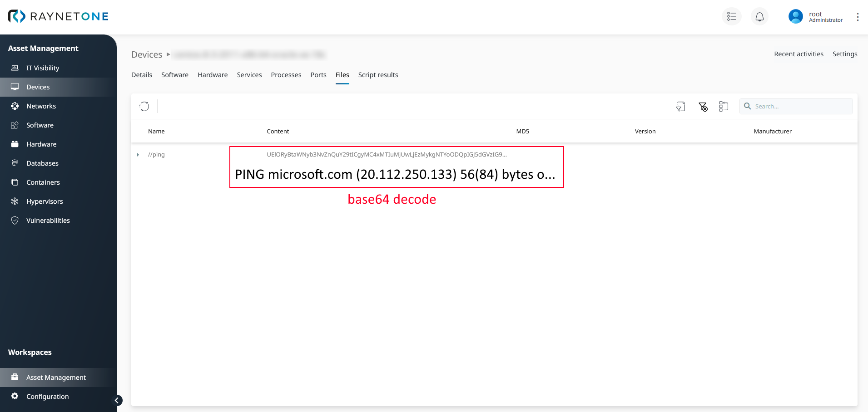The image size is (868, 412).
Task: Switch to the Script results tab
Action: coord(378,75)
